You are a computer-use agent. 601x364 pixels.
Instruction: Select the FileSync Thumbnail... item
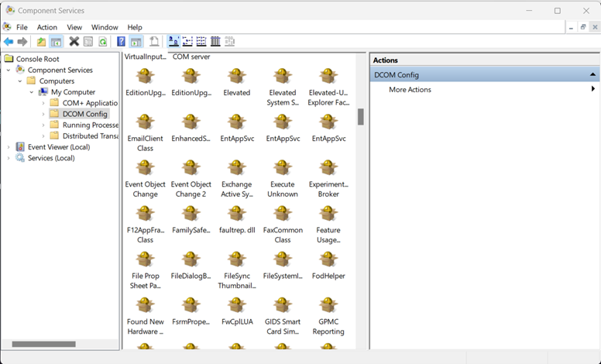pos(236,270)
